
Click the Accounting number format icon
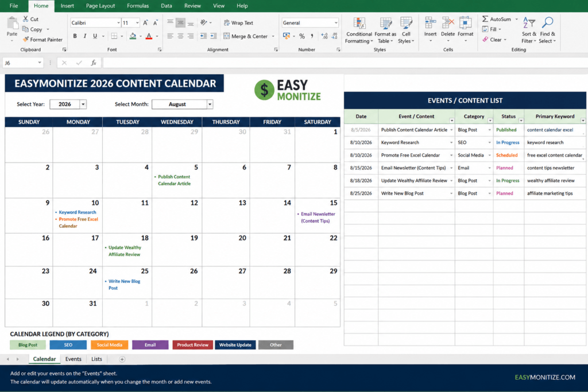click(x=287, y=36)
